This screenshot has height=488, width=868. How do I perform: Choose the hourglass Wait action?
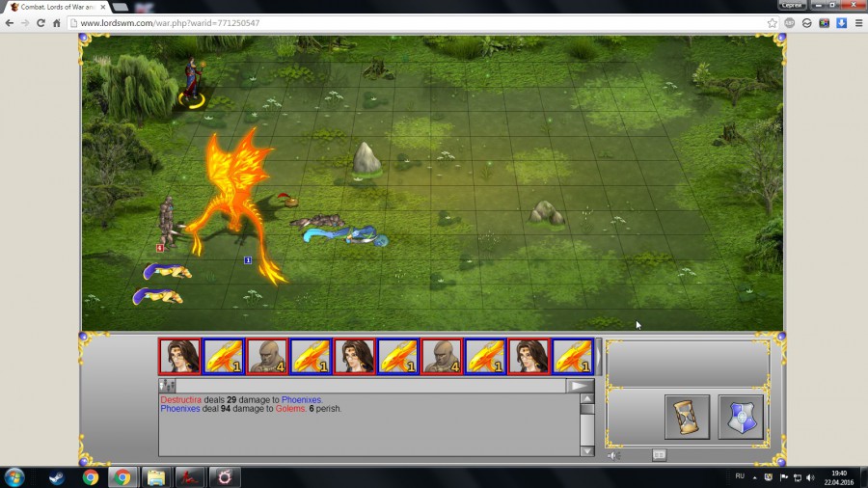(x=687, y=417)
